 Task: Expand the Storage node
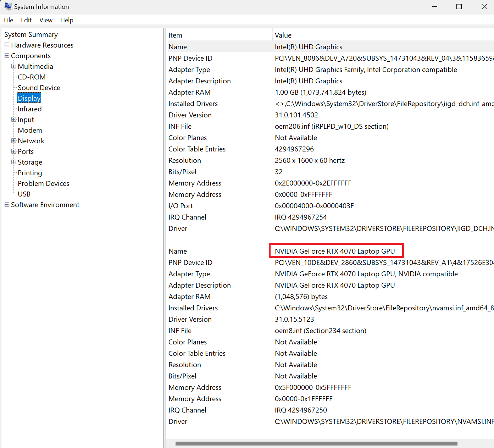click(13, 162)
